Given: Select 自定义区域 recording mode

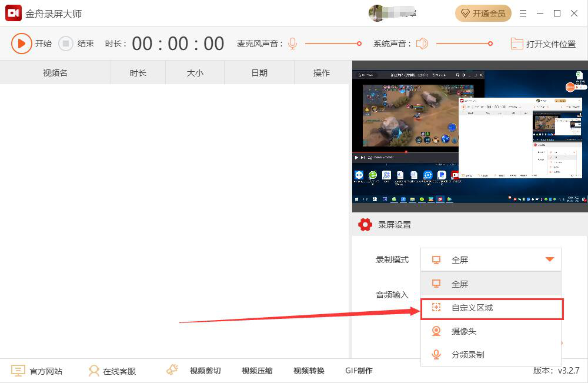Looking at the screenshot, I should (x=492, y=308).
